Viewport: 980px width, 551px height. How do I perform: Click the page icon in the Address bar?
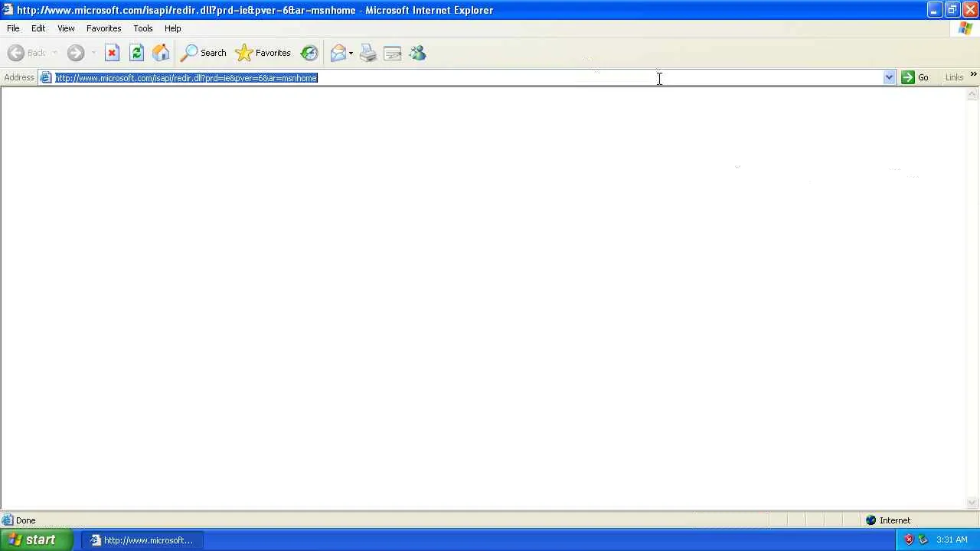[46, 78]
